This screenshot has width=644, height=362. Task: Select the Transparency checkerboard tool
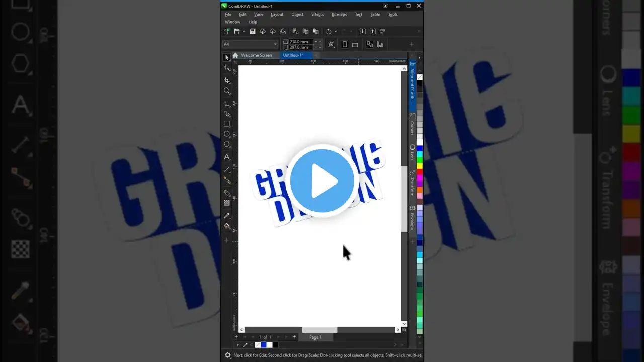coord(227,203)
